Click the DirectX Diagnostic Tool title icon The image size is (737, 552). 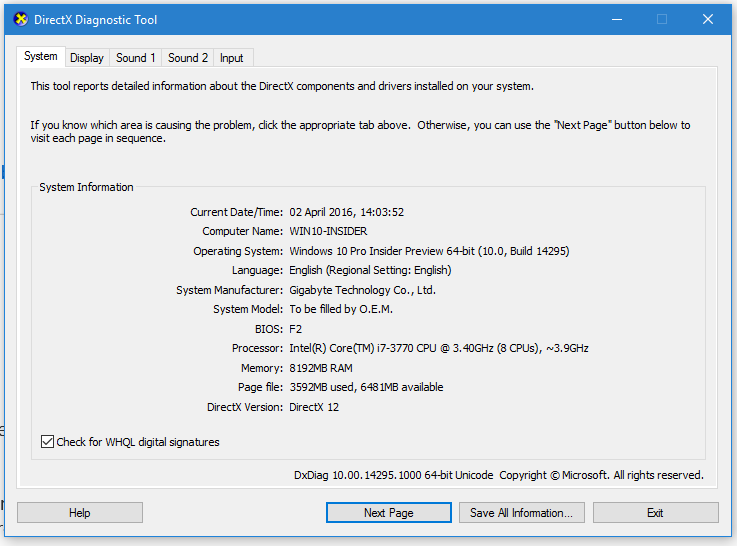tap(21, 19)
